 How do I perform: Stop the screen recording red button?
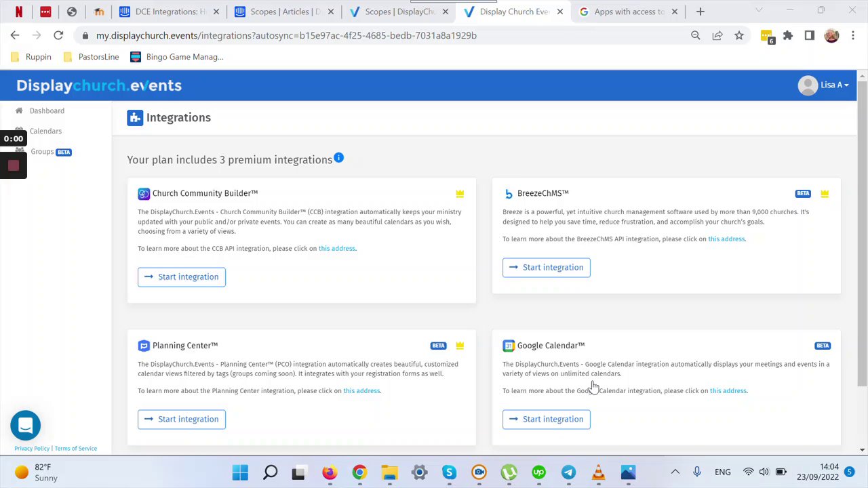coord(13,165)
